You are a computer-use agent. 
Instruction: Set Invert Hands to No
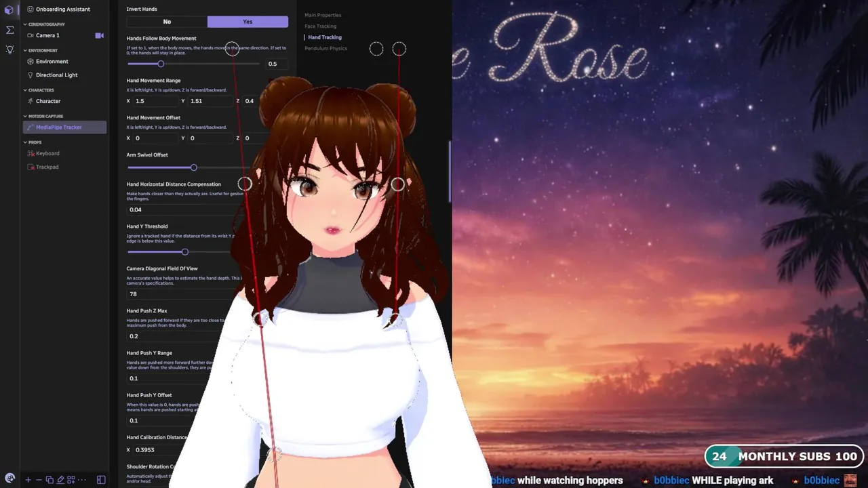point(167,22)
